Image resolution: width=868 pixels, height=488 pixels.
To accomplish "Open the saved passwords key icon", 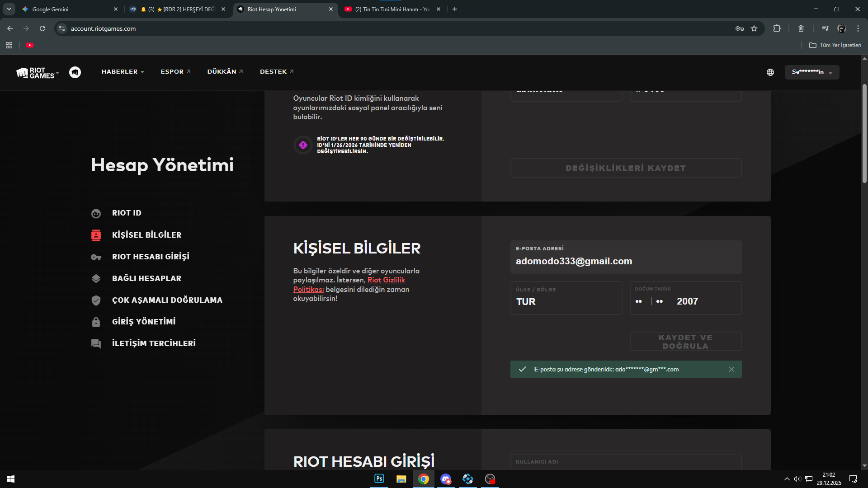I will [x=740, y=28].
